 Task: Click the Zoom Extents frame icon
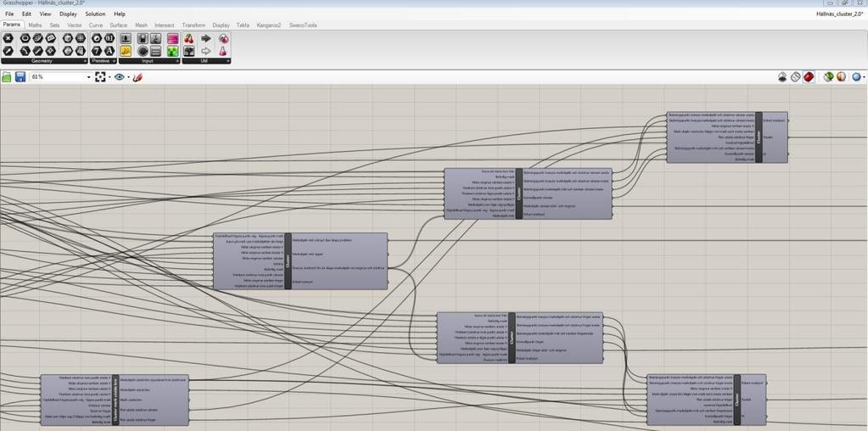coord(100,77)
